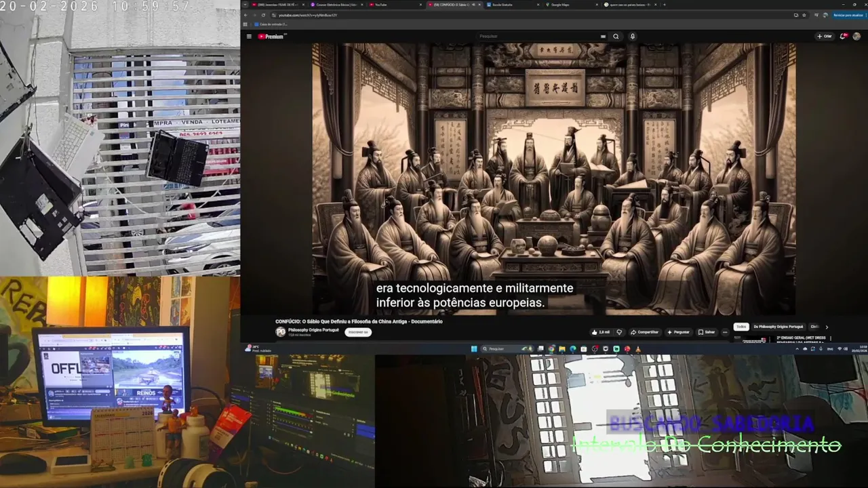868x488 pixels.
Task: Open Microsoft Edge from the taskbar
Action: 573,348
